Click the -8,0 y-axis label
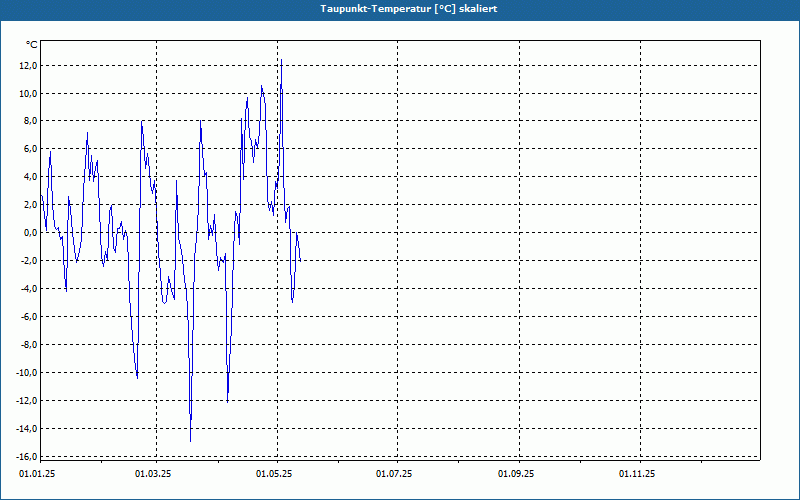Screen dimensions: 800x500 [x=29, y=344]
